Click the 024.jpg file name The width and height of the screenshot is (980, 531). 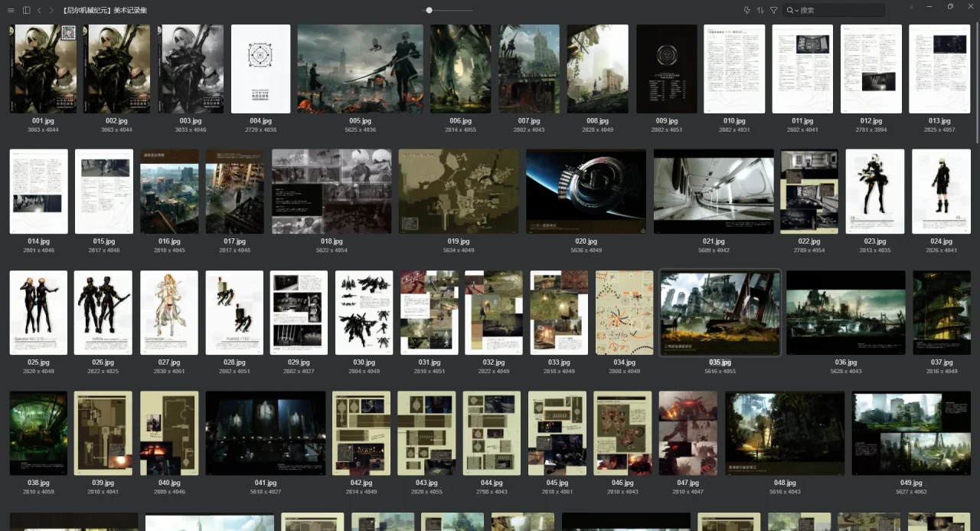[942, 241]
